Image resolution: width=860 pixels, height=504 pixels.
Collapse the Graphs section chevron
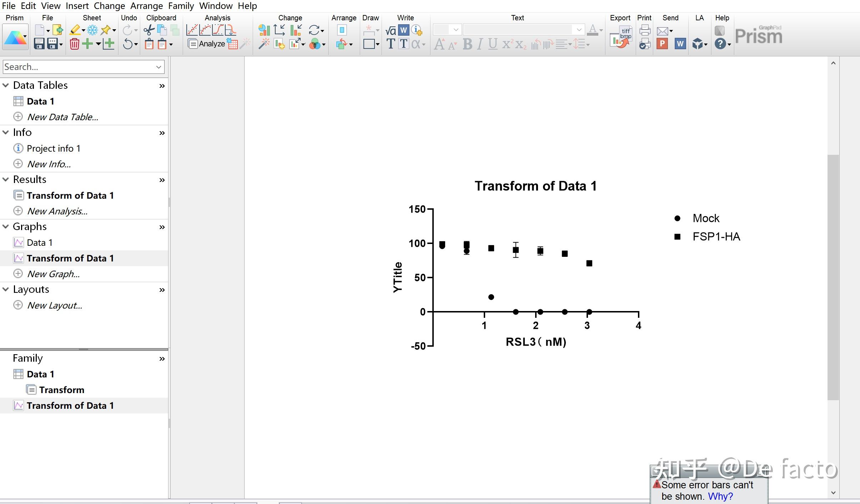(x=6, y=226)
